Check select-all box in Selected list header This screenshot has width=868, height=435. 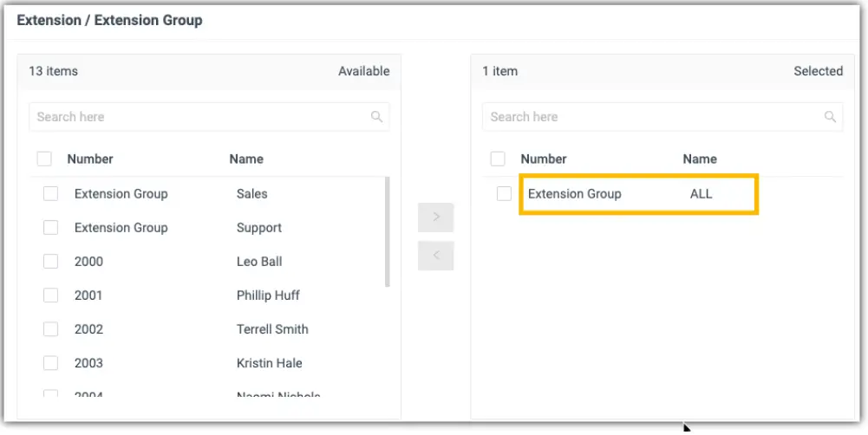click(498, 159)
